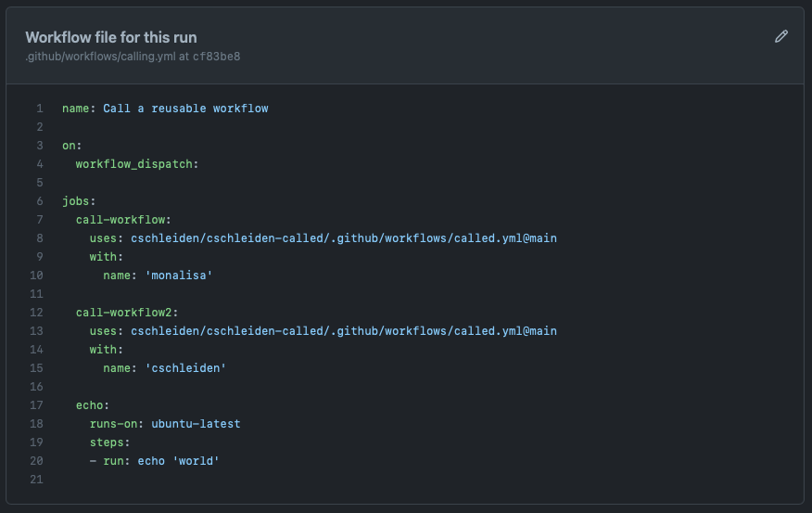Click the 'call-workflow:' job name on line 7
This screenshot has height=513, width=812.
coord(123,220)
